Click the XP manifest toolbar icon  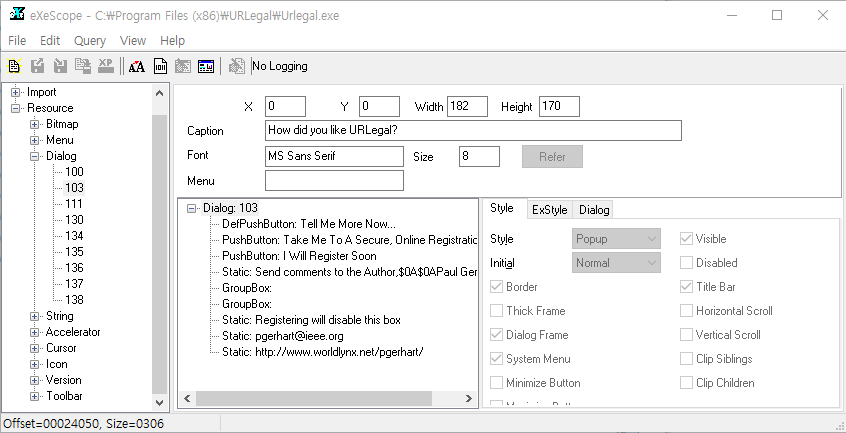coord(106,66)
